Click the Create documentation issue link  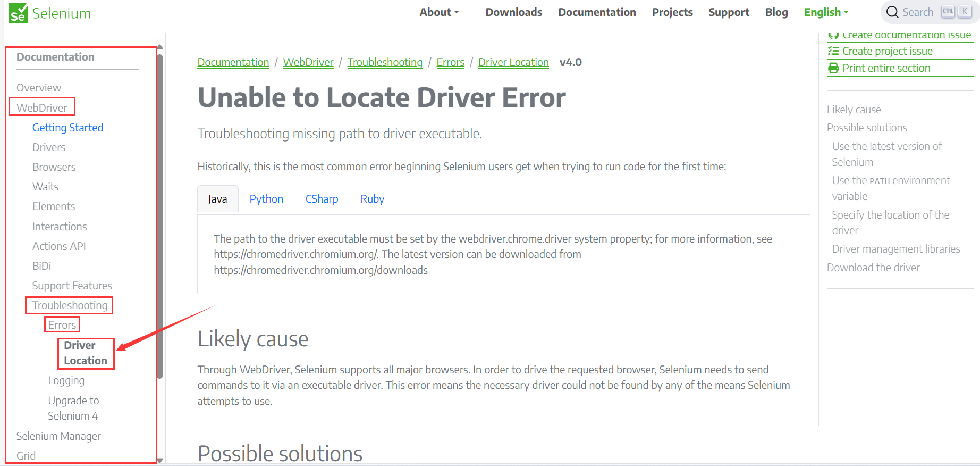point(906,35)
